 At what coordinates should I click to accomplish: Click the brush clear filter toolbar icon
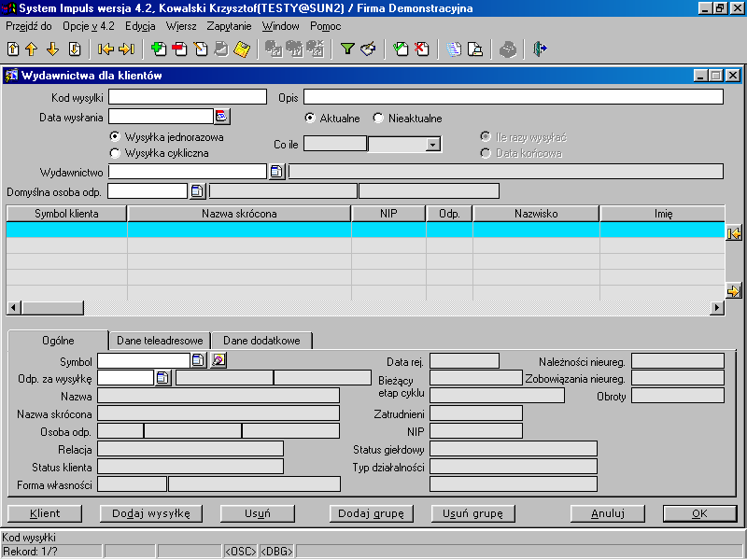tap(368, 49)
